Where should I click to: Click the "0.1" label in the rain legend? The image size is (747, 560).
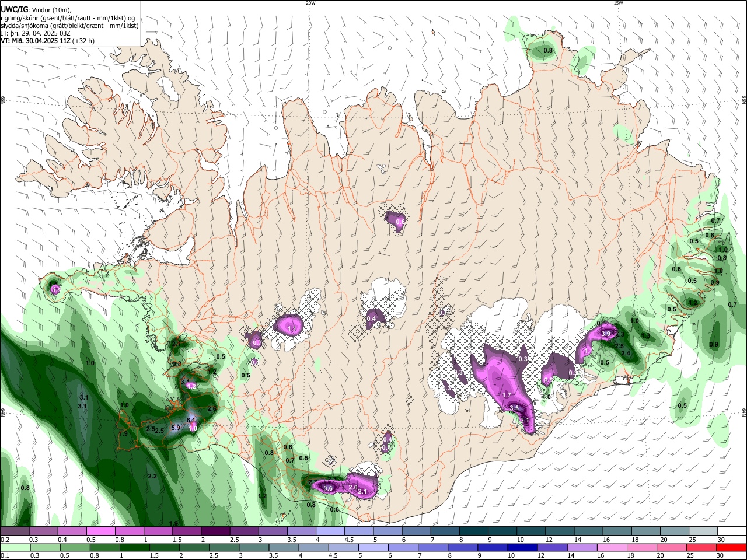(5, 555)
